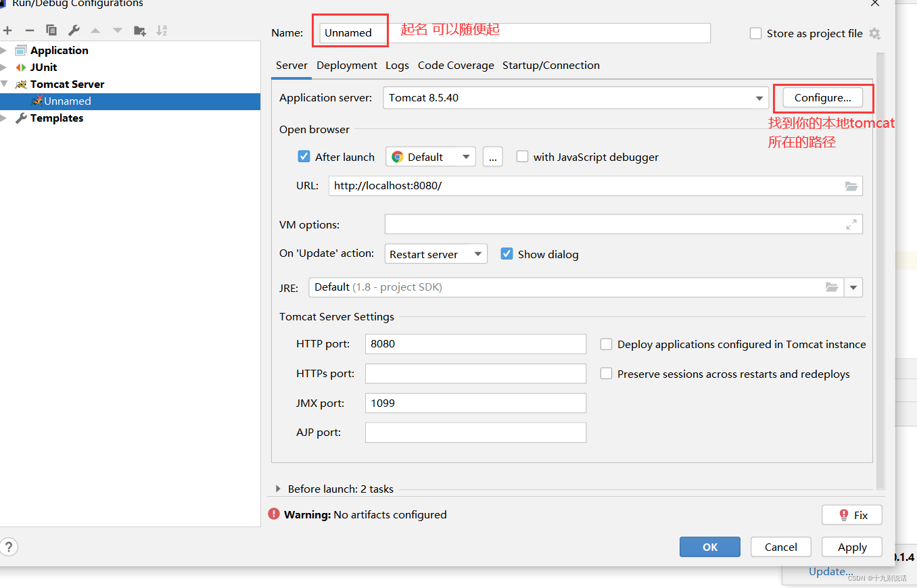The image size is (917, 588).
Task: Copy configuration using the duplicate icon
Action: [51, 30]
